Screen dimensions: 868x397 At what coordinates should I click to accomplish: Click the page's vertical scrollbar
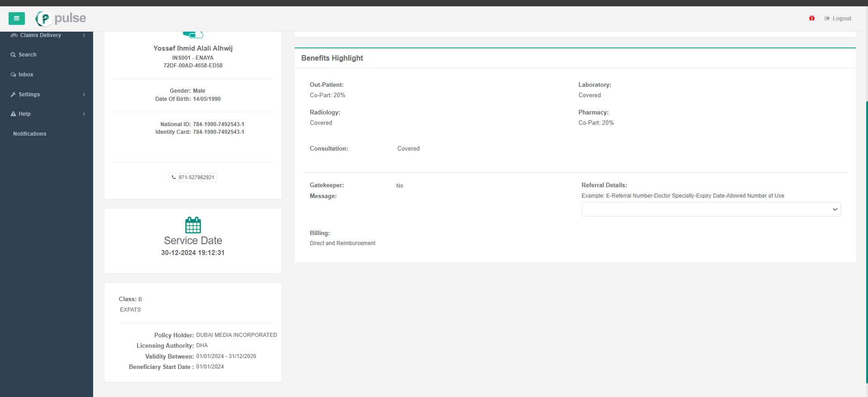[x=866, y=226]
